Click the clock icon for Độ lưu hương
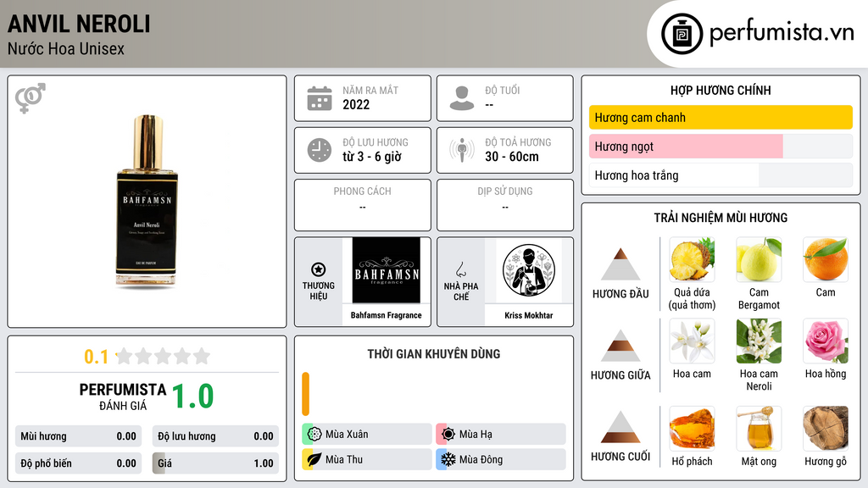 coord(320,150)
